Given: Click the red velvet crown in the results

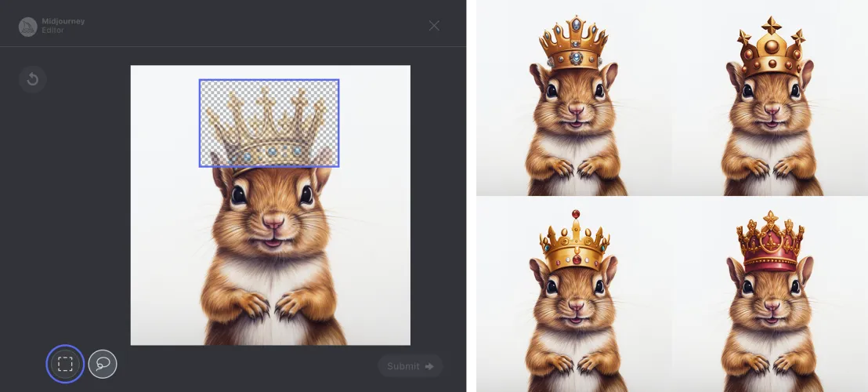Looking at the screenshot, I should pyautogui.click(x=770, y=245).
